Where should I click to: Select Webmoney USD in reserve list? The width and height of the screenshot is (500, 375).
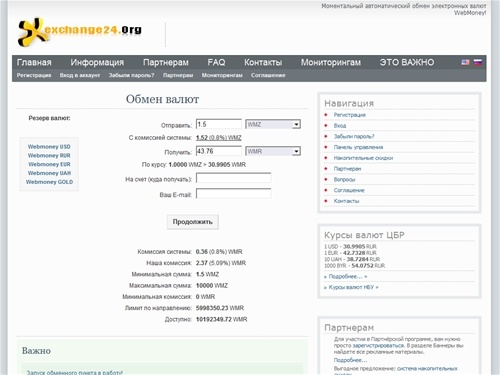coord(49,147)
